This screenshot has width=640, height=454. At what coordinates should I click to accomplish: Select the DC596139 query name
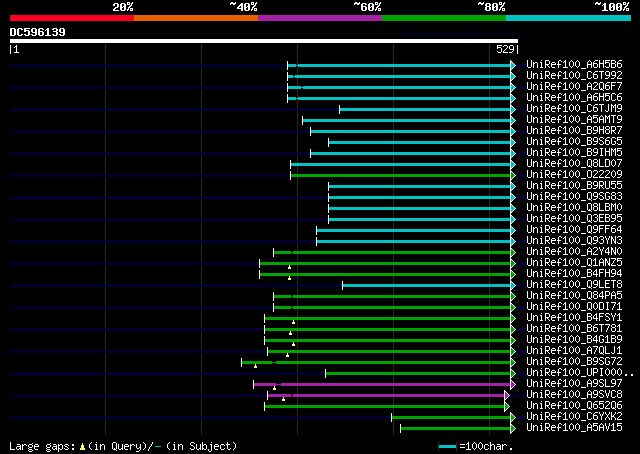[38, 32]
